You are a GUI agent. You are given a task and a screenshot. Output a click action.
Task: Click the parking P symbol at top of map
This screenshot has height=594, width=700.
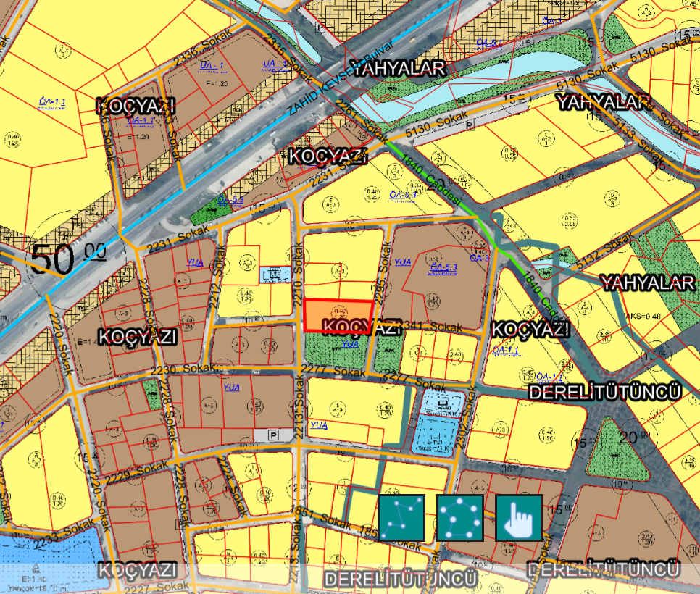(321, 25)
